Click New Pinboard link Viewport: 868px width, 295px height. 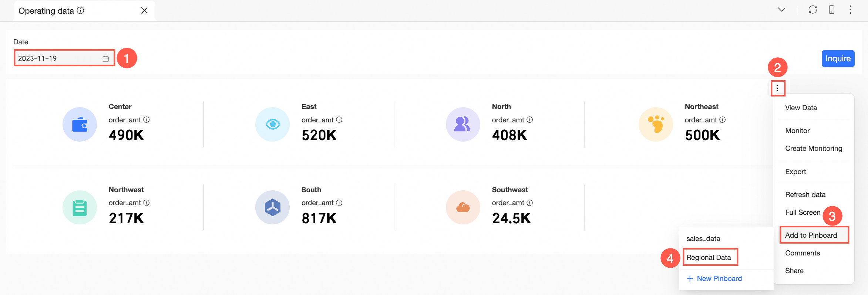(x=714, y=278)
